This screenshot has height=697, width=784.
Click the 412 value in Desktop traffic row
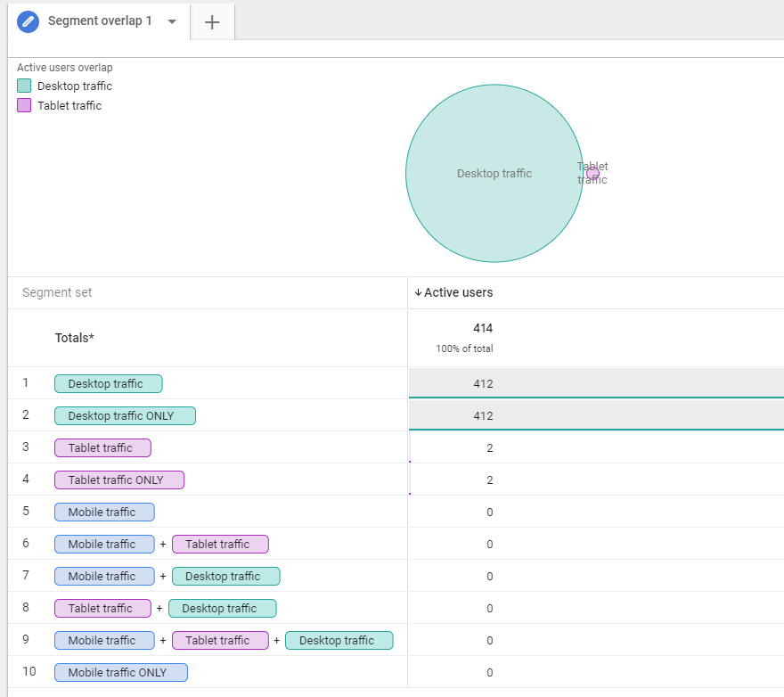tap(483, 384)
